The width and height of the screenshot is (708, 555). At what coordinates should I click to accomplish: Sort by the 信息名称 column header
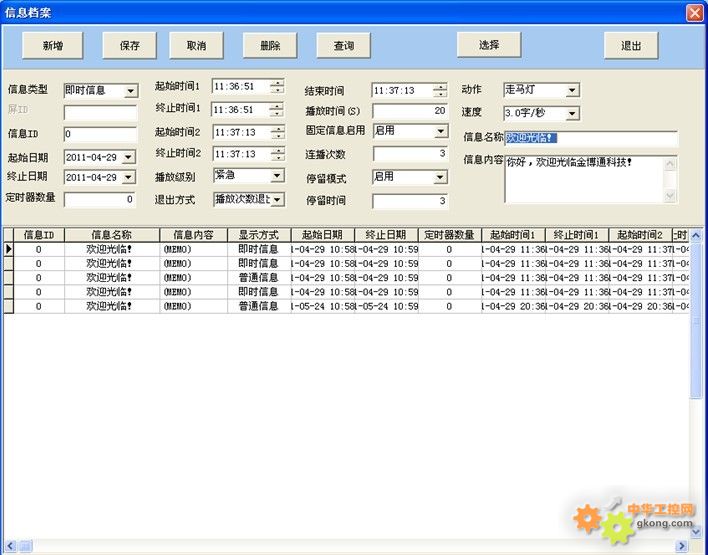click(x=112, y=235)
